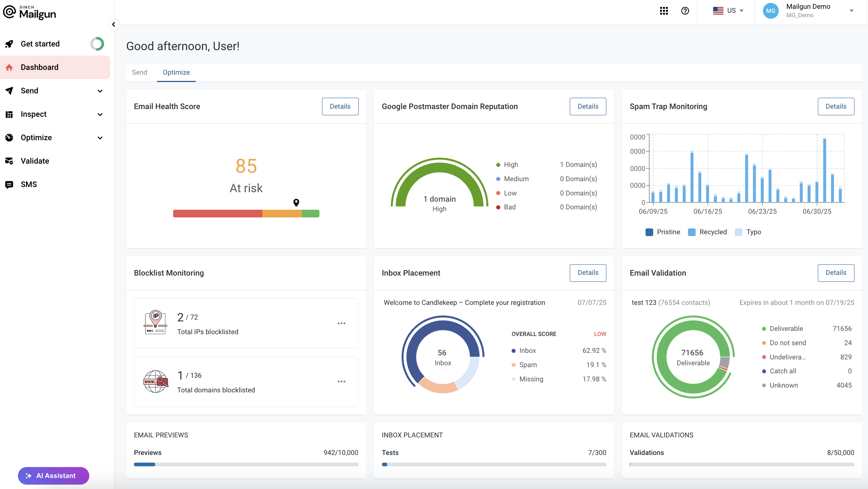The height and width of the screenshot is (489, 868).
Task: Collapse the sidebar with arrow icon
Action: point(114,25)
